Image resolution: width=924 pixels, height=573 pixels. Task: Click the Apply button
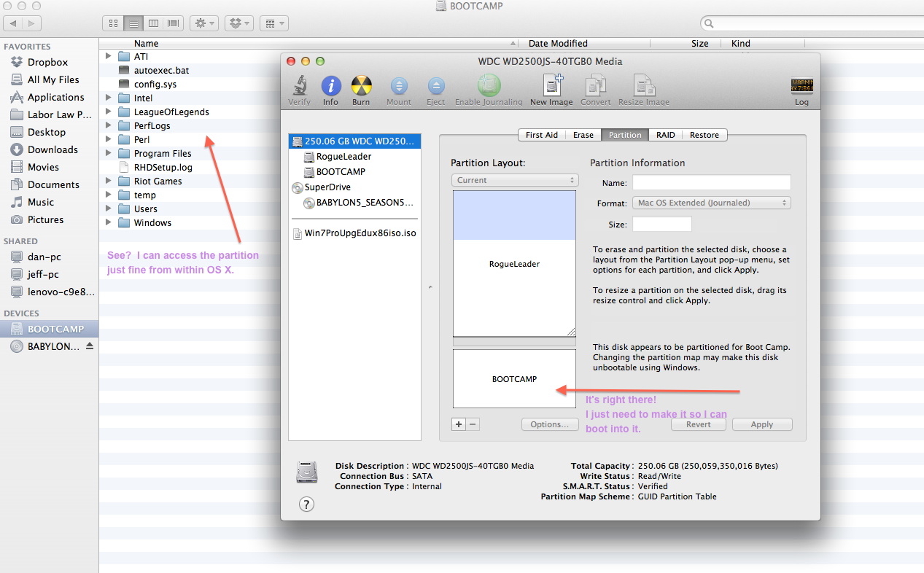762,424
